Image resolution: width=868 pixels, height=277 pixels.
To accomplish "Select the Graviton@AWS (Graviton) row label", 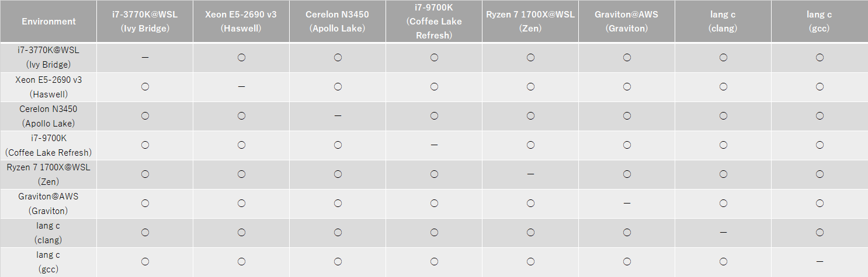I will pyautogui.click(x=48, y=204).
